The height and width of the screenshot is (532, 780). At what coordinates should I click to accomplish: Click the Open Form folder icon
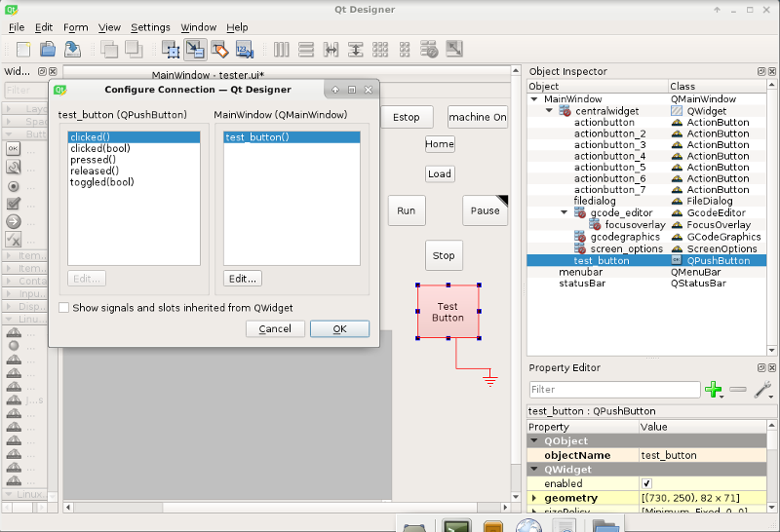[47, 49]
